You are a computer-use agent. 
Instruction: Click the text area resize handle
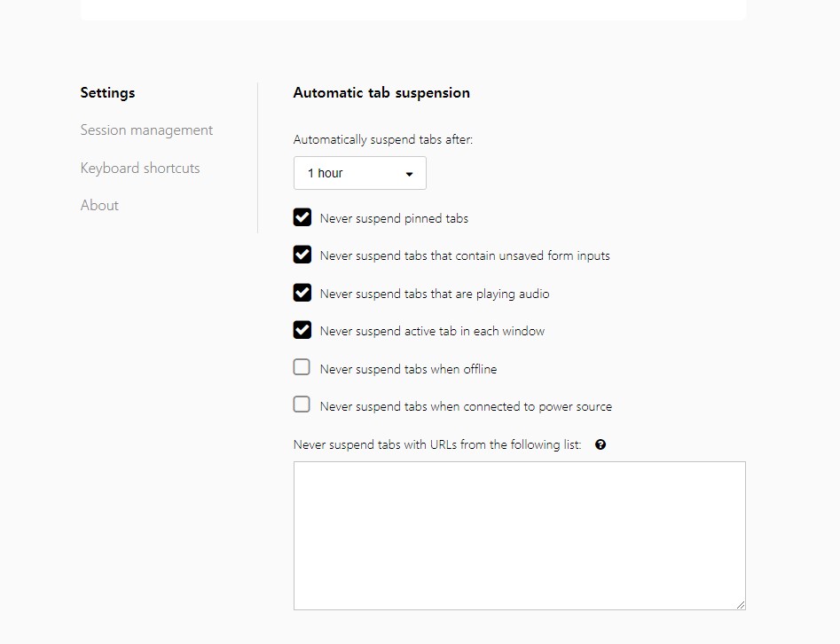pyautogui.click(x=740, y=604)
